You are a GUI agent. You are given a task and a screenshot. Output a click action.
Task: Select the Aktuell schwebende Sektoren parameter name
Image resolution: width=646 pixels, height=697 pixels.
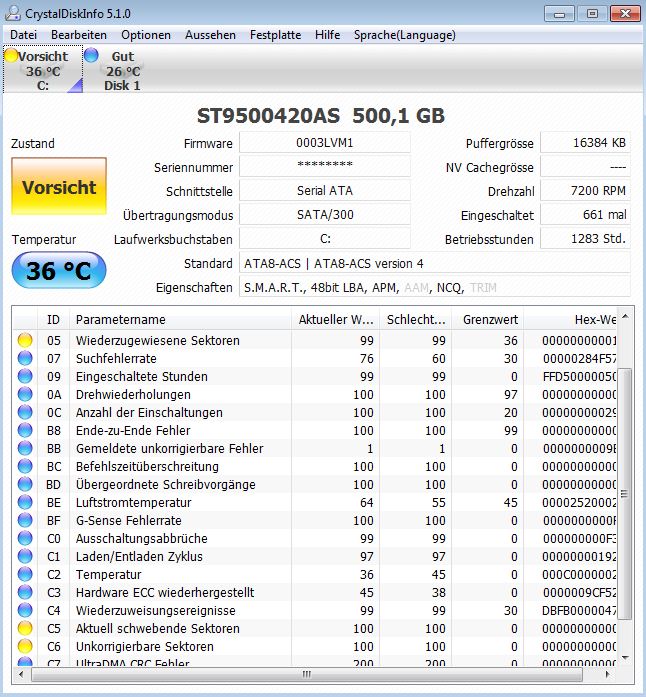[157, 629]
